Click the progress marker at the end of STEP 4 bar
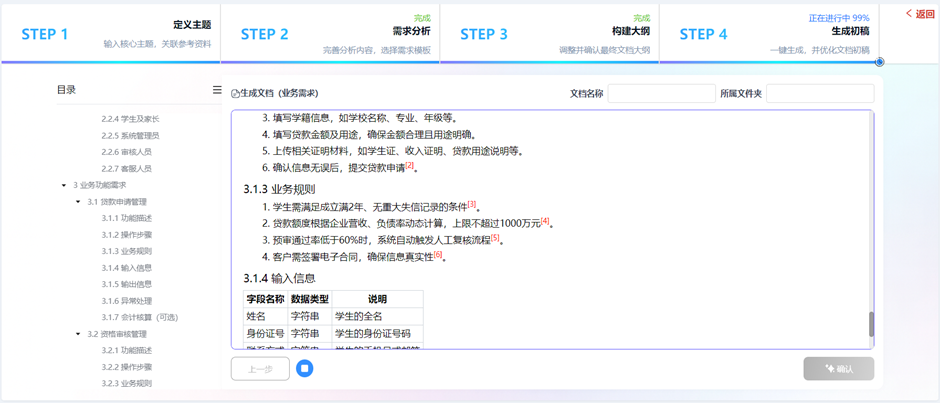 [x=879, y=62]
